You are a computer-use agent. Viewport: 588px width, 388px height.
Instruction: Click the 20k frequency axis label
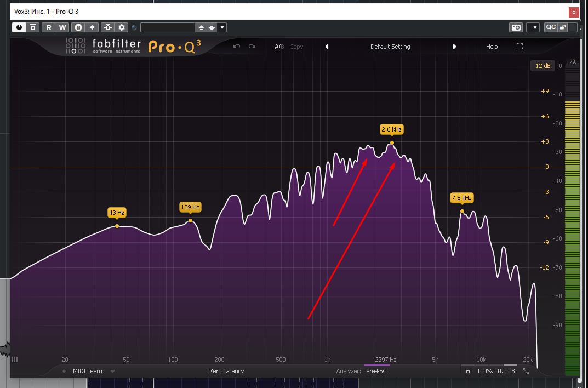click(528, 360)
